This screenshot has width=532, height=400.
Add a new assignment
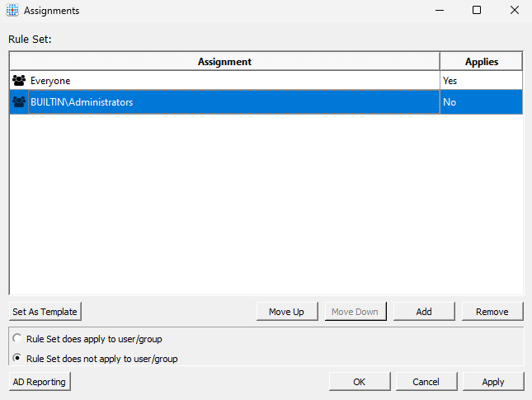coord(424,312)
